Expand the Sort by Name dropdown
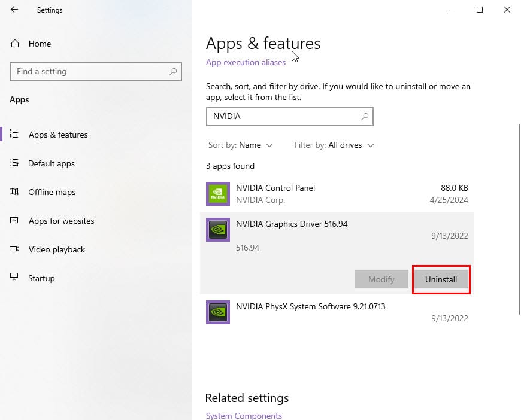521x420 pixels. coord(241,145)
